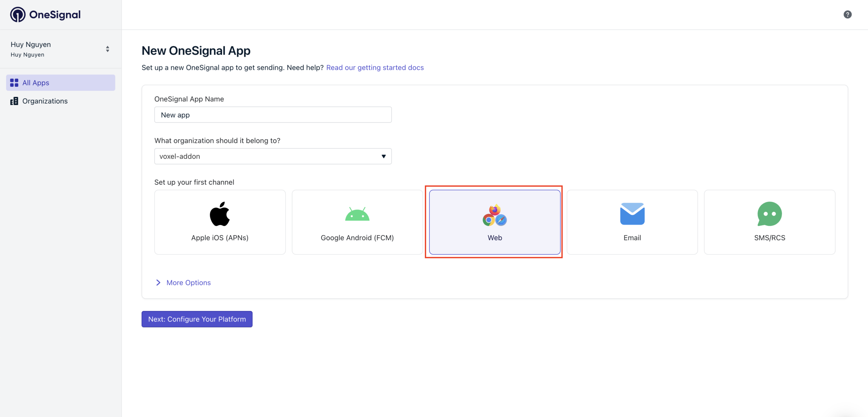Click the Organizations building icon

(x=14, y=101)
